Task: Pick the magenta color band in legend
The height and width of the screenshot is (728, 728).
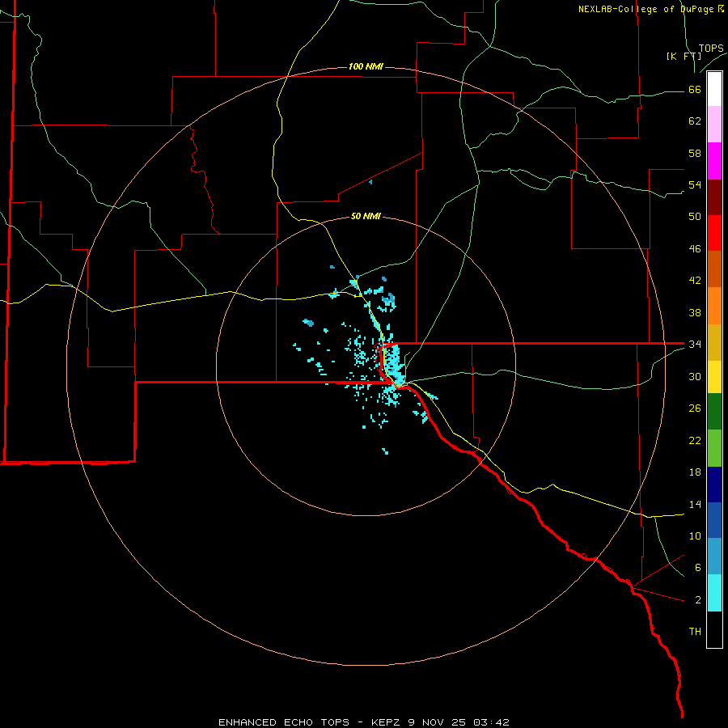Action: pyautogui.click(x=714, y=161)
